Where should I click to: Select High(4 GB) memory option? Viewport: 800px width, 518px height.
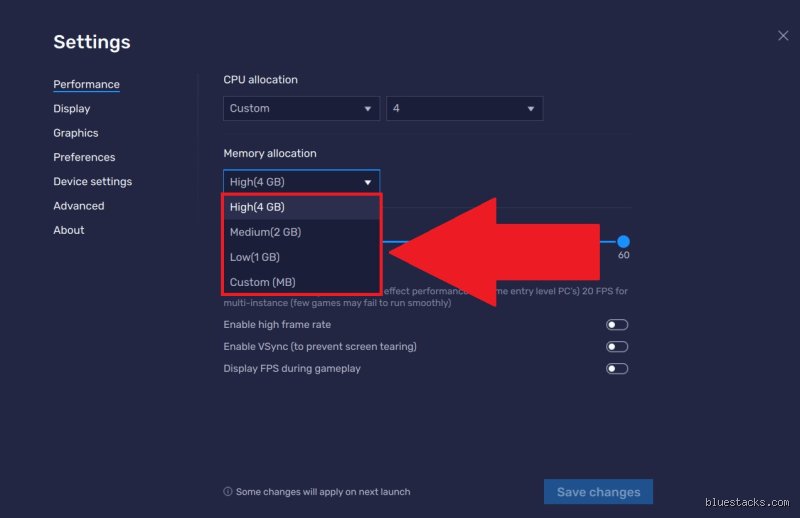tap(301, 207)
